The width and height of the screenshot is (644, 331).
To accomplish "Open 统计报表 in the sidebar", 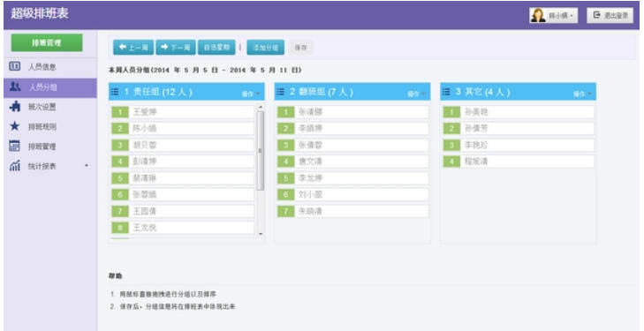I will point(50,166).
